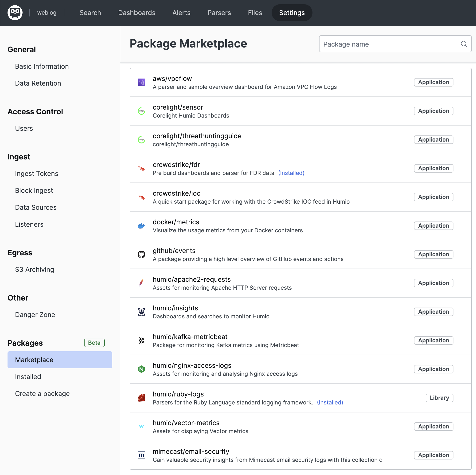Viewport: 476px width, 475px height.
Task: Switch to the Parsers tab
Action: tap(219, 12)
